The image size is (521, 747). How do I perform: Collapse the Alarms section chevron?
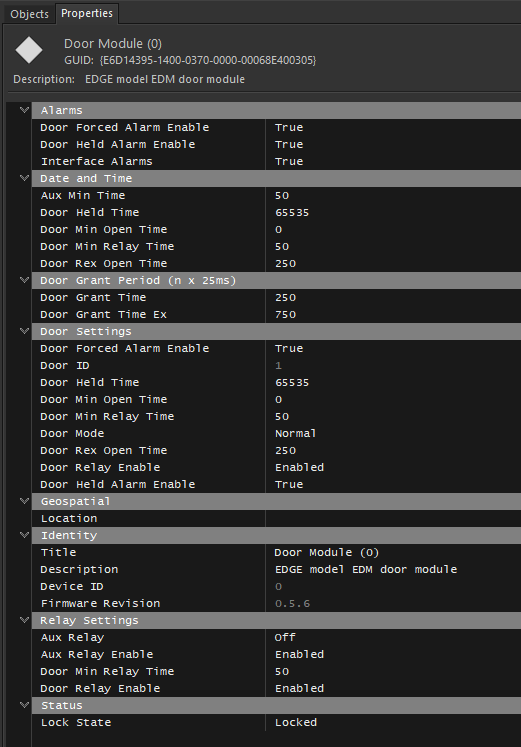[24, 110]
